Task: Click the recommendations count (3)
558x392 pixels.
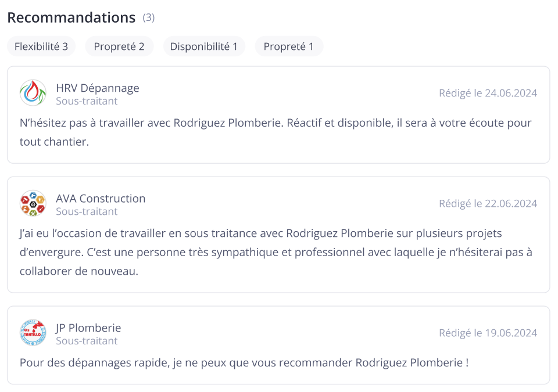Action: (149, 17)
